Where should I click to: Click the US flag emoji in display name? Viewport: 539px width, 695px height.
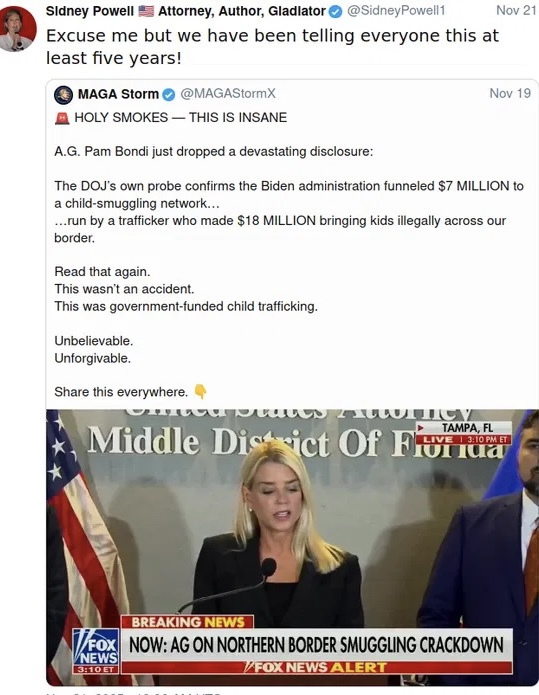click(x=146, y=11)
